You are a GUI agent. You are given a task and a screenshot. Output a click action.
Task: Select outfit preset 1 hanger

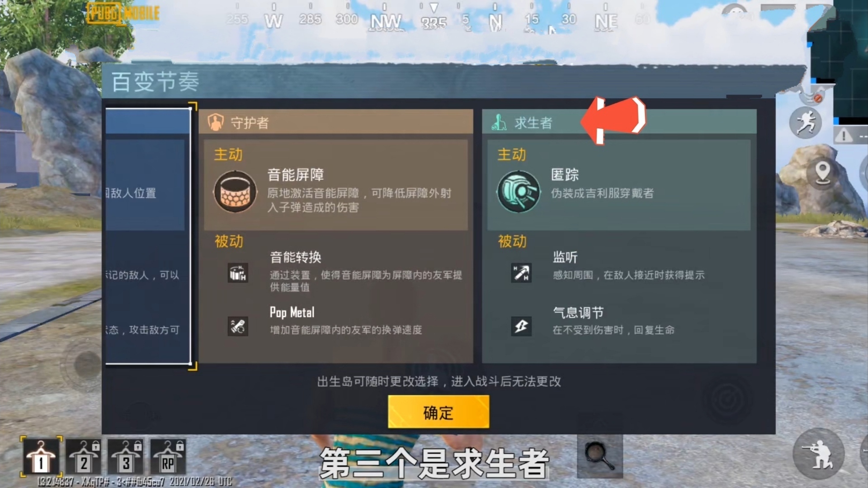41,457
